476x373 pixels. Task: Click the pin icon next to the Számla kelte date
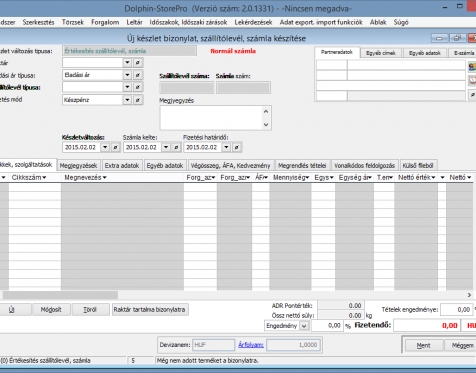(x=177, y=147)
